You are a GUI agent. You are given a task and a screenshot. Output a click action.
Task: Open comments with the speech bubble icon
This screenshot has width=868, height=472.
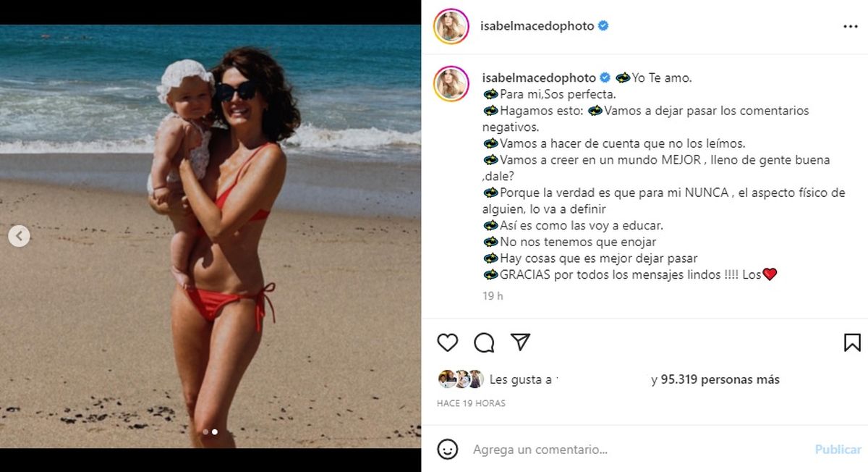coord(484,342)
